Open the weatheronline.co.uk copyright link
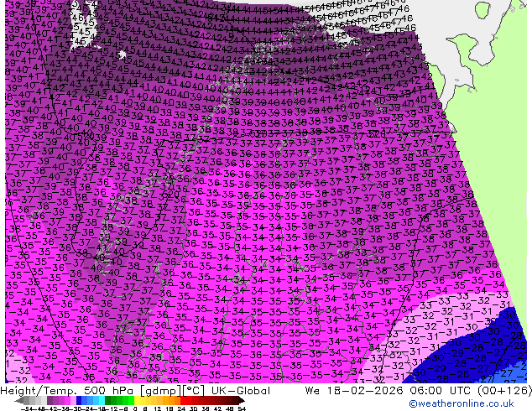Screen dimensions: 532x411 tap(462, 403)
